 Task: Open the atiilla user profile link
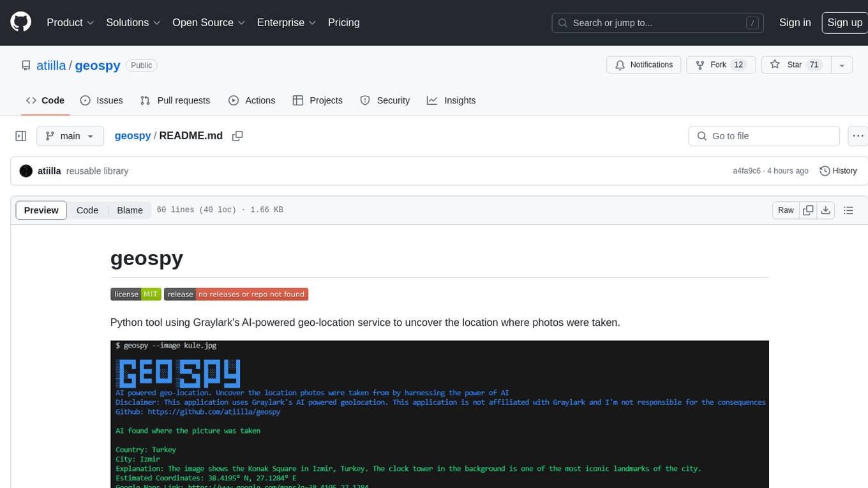pyautogui.click(x=52, y=65)
